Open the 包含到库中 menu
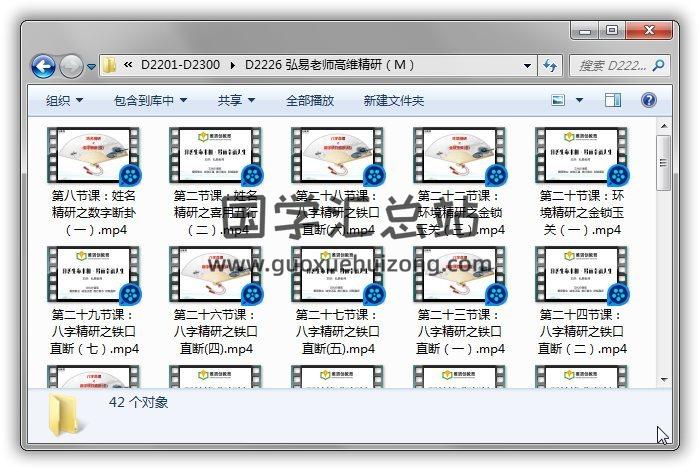 [150, 101]
